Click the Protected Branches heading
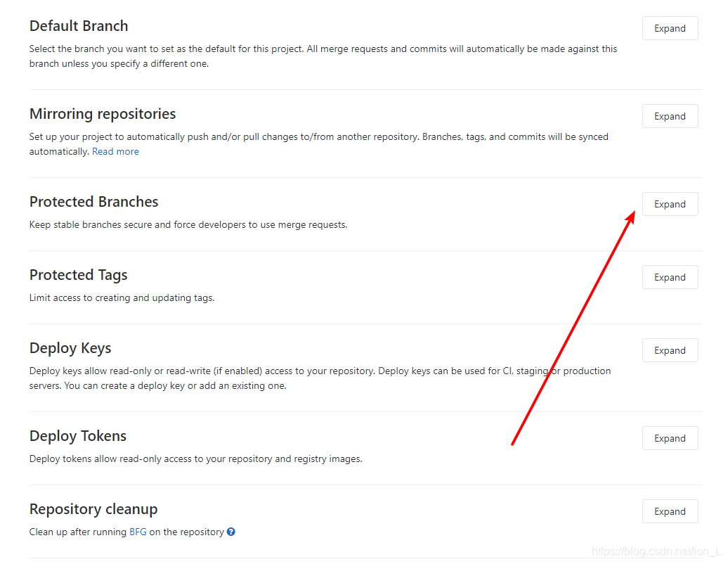This screenshot has height=564, width=728. pos(93,202)
